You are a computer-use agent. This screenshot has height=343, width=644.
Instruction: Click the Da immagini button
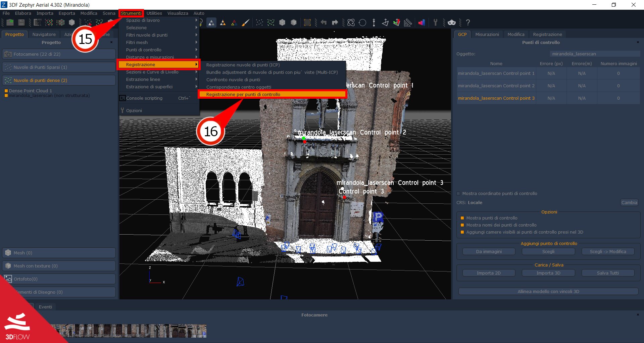coord(489,252)
